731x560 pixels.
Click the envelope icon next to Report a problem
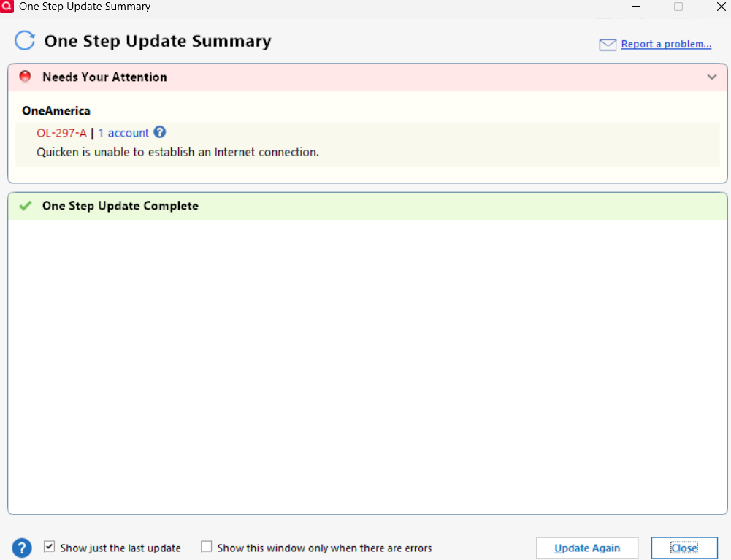(608, 45)
